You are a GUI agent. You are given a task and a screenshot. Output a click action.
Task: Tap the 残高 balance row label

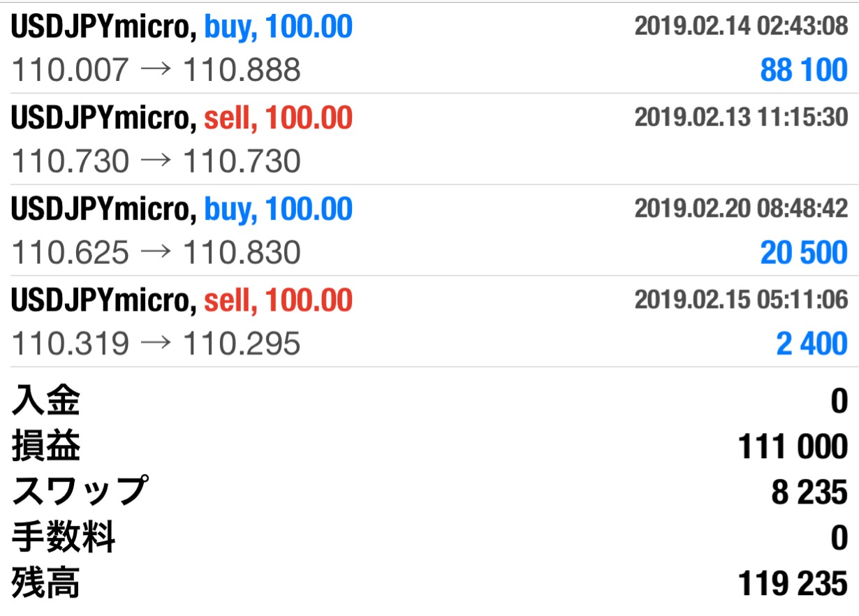click(x=46, y=583)
